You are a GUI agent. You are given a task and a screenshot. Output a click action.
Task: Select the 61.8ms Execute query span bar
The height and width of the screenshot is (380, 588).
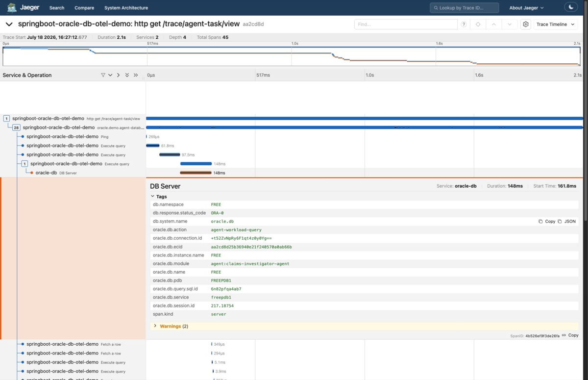pyautogui.click(x=153, y=146)
